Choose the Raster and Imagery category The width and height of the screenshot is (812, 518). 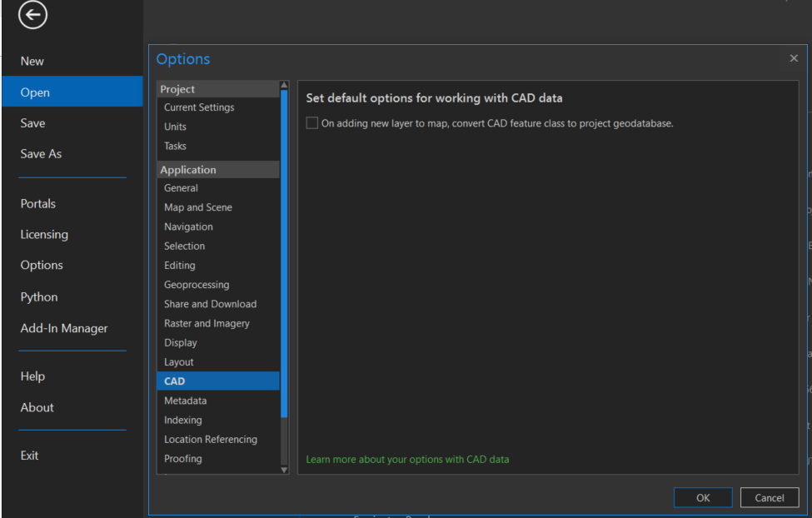tap(207, 323)
